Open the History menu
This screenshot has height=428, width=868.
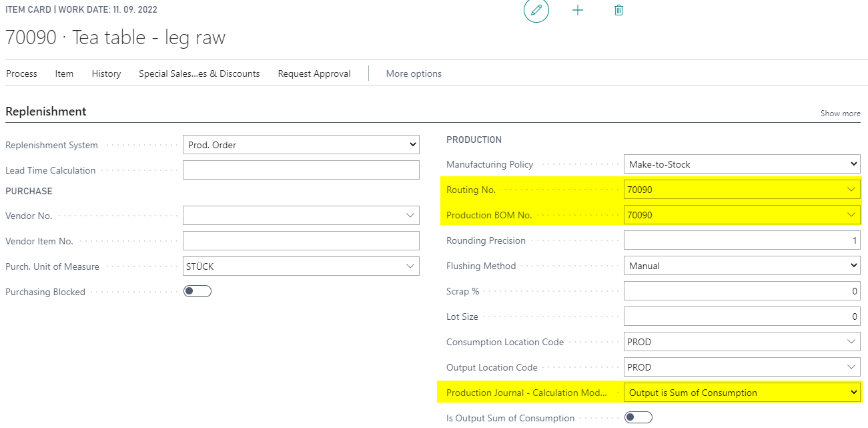pos(106,73)
